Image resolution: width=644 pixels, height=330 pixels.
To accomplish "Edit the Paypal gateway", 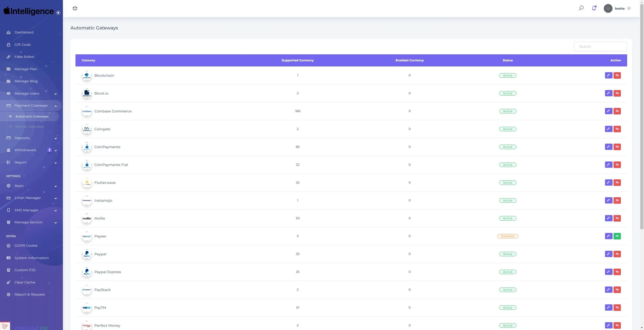I will (x=609, y=254).
